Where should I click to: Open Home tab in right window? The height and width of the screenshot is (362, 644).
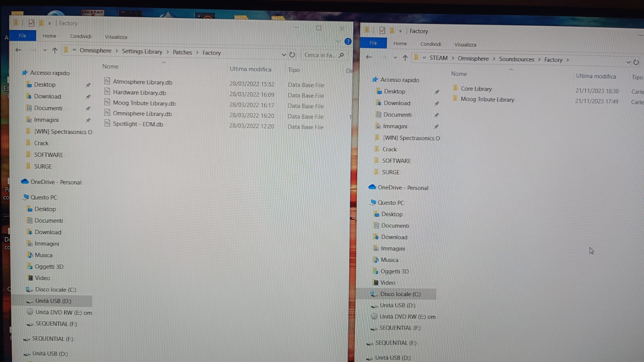tap(400, 43)
